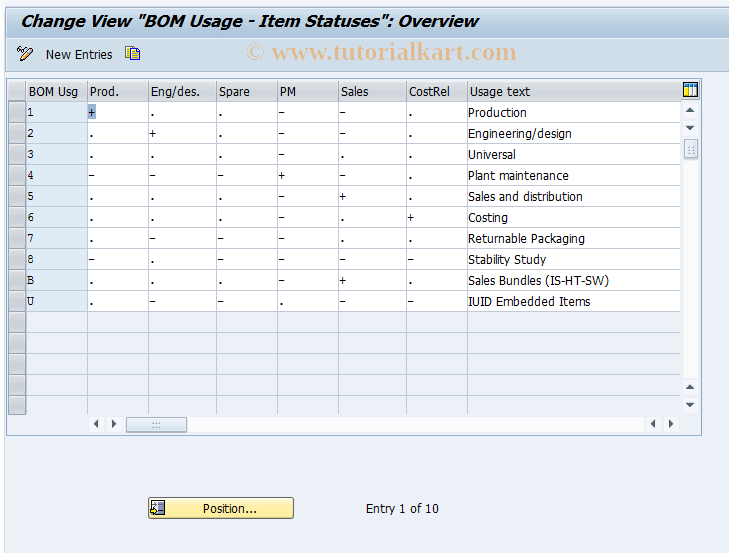The width and height of the screenshot is (729, 553).
Task: Click the display/change toggle pencil icon
Action: pyautogui.click(x=25, y=54)
